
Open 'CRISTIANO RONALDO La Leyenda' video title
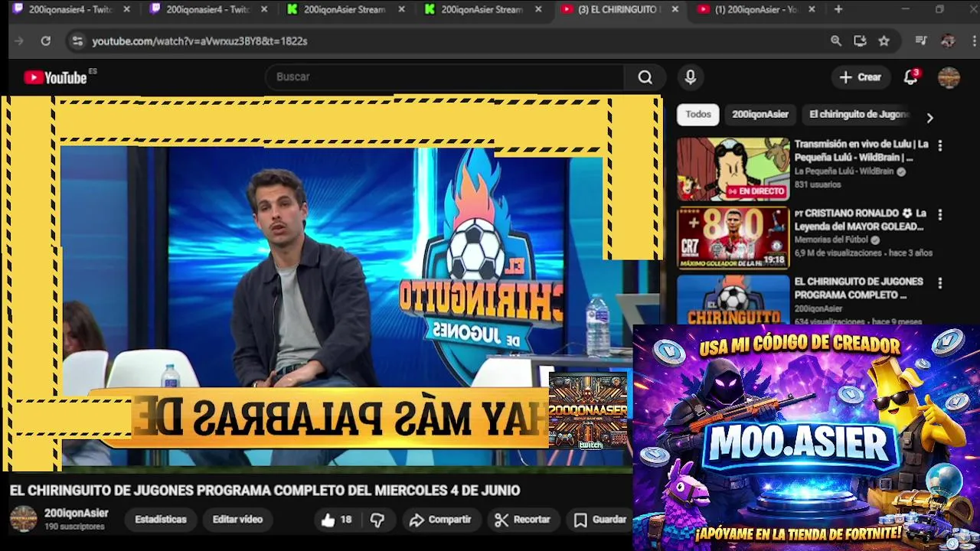pyautogui.click(x=861, y=220)
